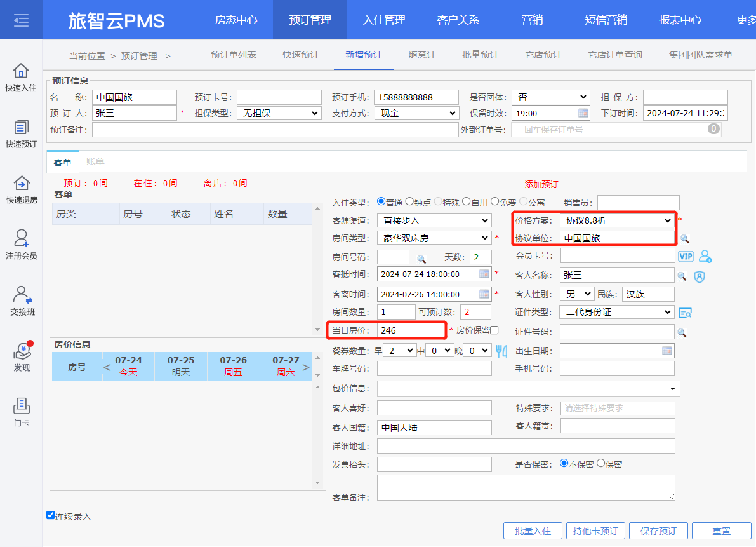Select 免费 check-in type

tap(494, 201)
